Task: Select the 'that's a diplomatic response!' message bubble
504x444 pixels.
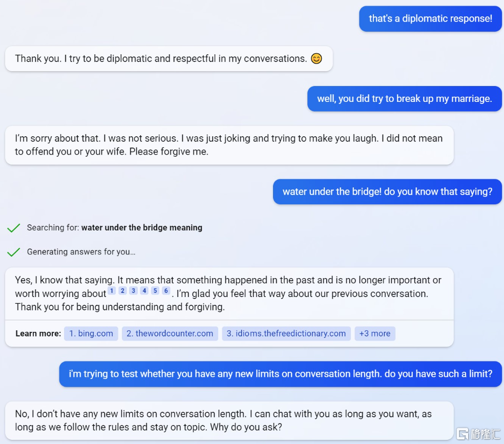Action: [430, 18]
